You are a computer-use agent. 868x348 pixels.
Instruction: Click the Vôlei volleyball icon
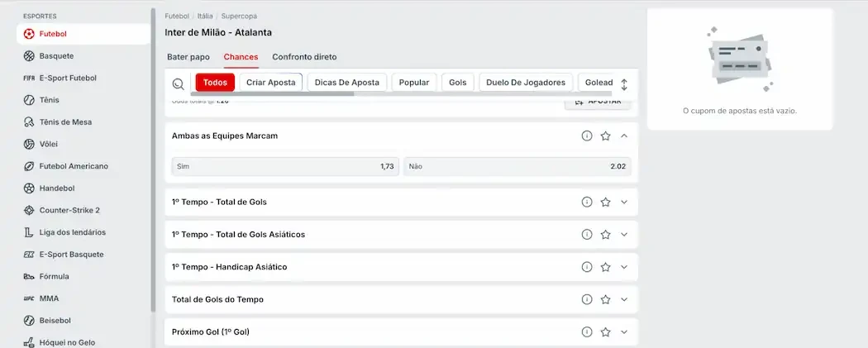tap(29, 144)
